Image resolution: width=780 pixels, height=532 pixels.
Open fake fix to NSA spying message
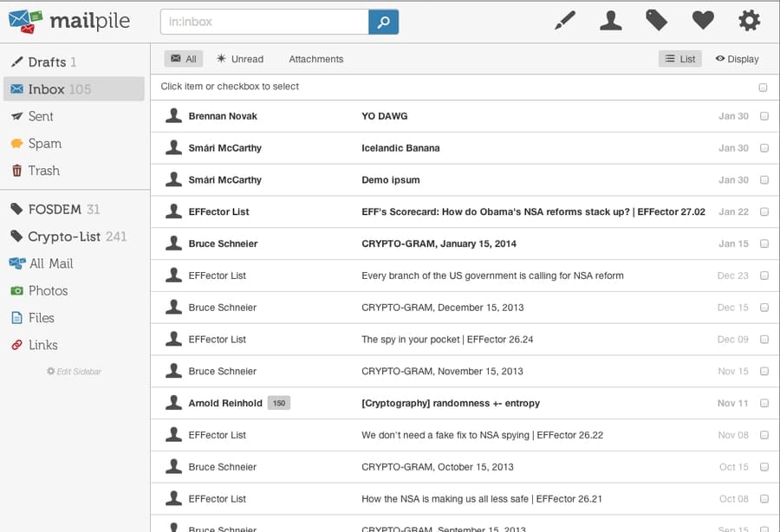[x=482, y=435]
